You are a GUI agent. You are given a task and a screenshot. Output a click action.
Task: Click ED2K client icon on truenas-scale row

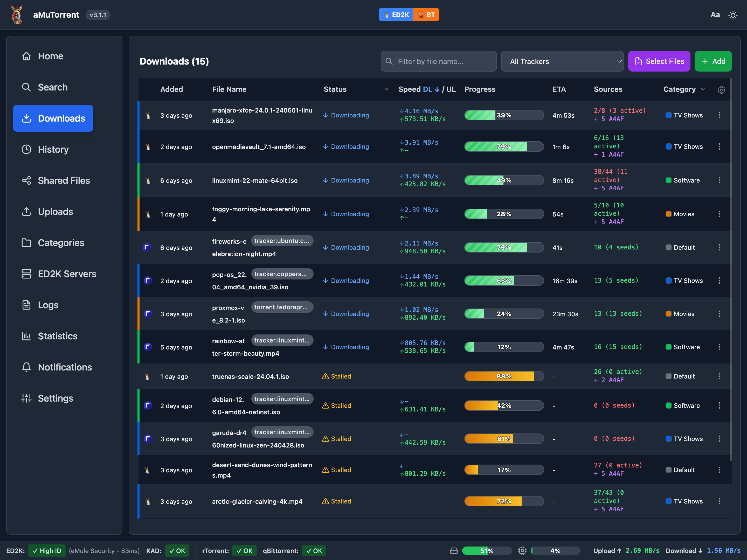pos(147,376)
